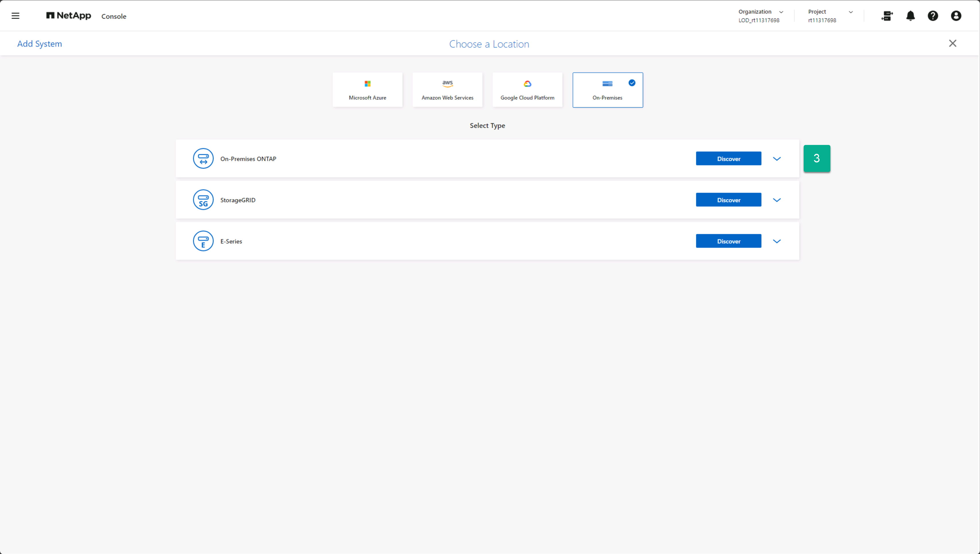Select the Amazon Web Services card
This screenshot has width=980, height=554.
click(x=447, y=90)
